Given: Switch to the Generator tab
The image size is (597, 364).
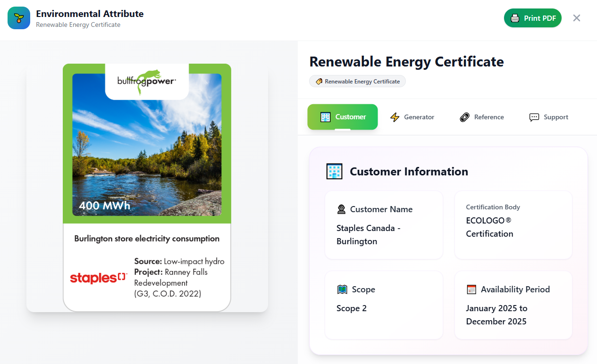Looking at the screenshot, I should [x=412, y=117].
